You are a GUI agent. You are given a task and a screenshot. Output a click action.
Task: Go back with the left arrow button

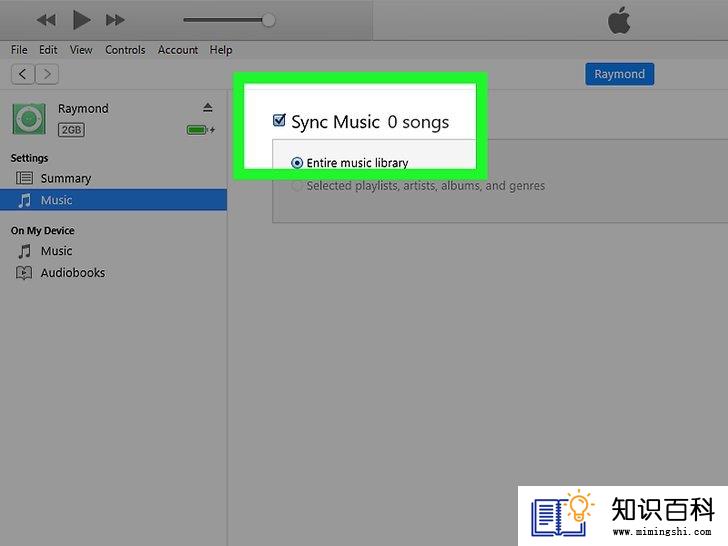22,74
